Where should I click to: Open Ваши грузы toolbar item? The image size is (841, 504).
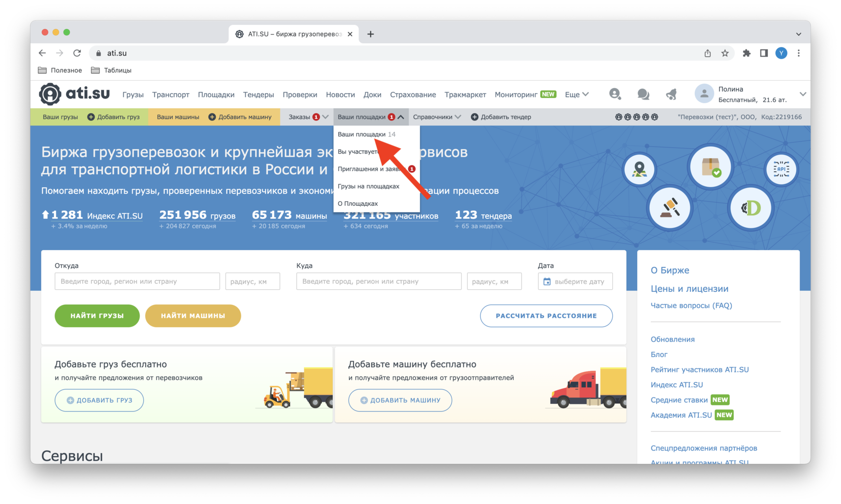pyautogui.click(x=60, y=117)
